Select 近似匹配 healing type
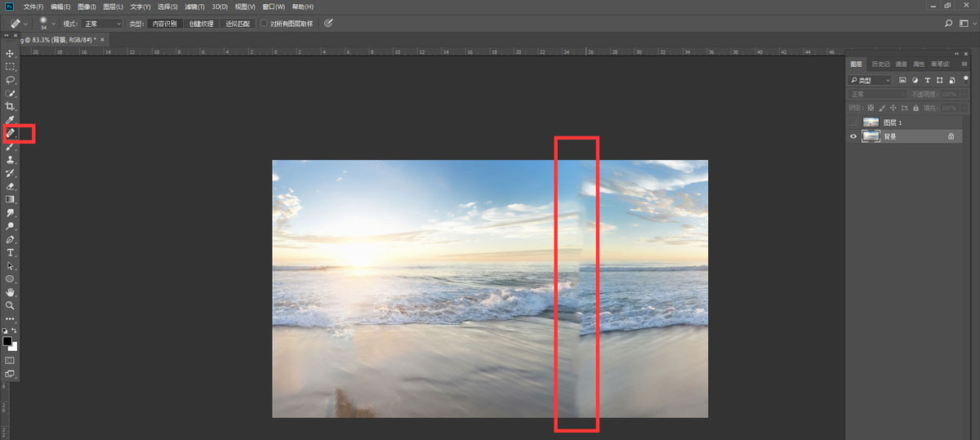This screenshot has width=980, height=440. [238, 24]
